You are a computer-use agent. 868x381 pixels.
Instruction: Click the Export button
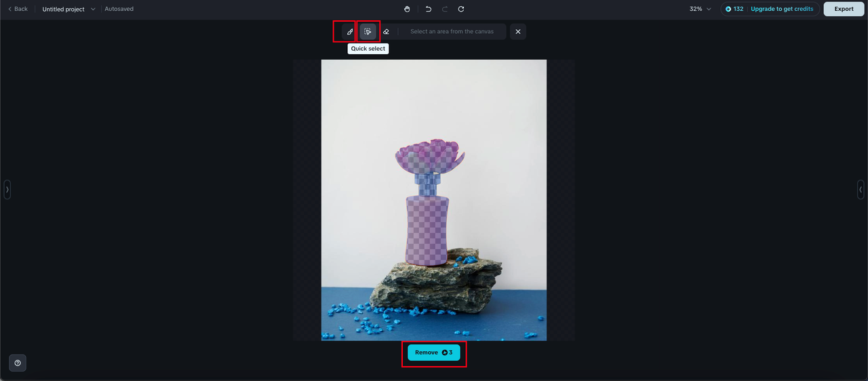pos(844,9)
